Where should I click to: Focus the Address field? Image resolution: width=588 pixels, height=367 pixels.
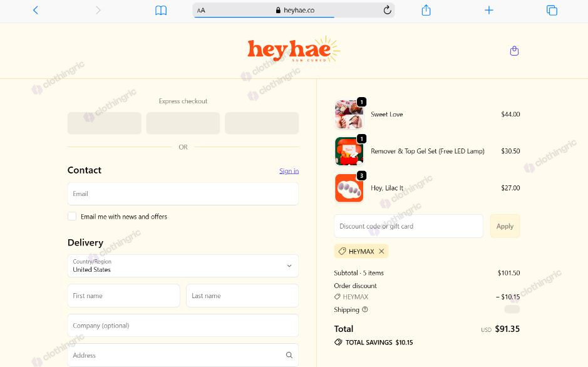(x=183, y=355)
